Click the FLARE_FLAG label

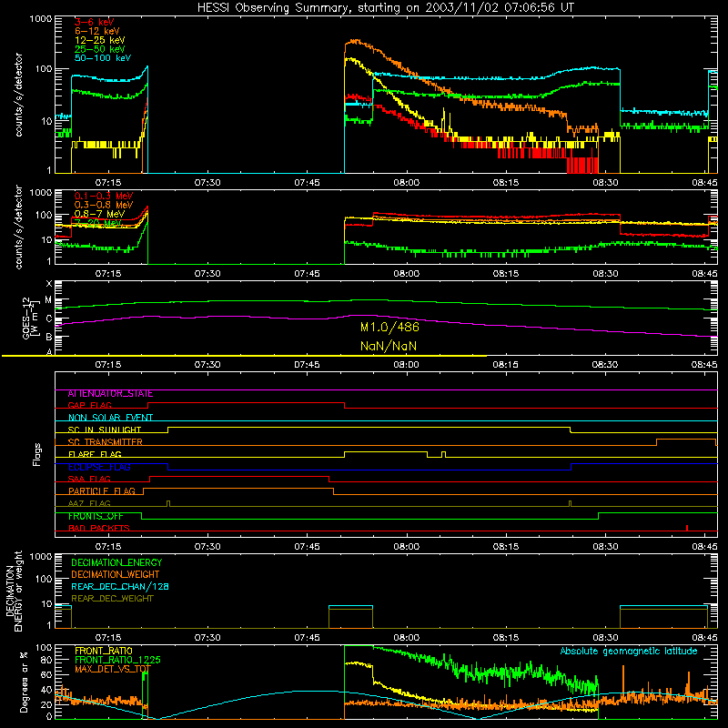[95, 454]
